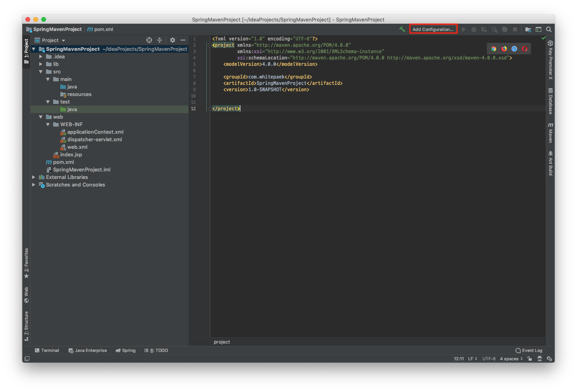Viewport: 577px width, 392px height.
Task: Open pom.xml preview in Chrome
Action: [x=494, y=49]
